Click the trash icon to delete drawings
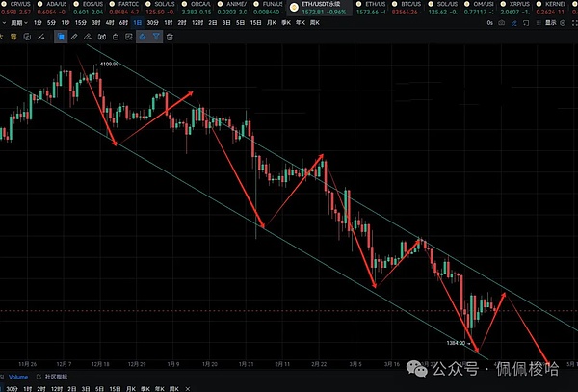Viewport: 578px width, 392px height. point(170,37)
